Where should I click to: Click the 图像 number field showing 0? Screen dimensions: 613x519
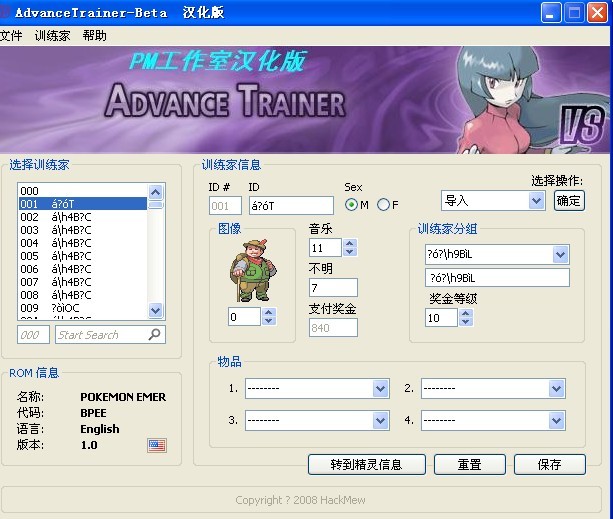coord(244,316)
